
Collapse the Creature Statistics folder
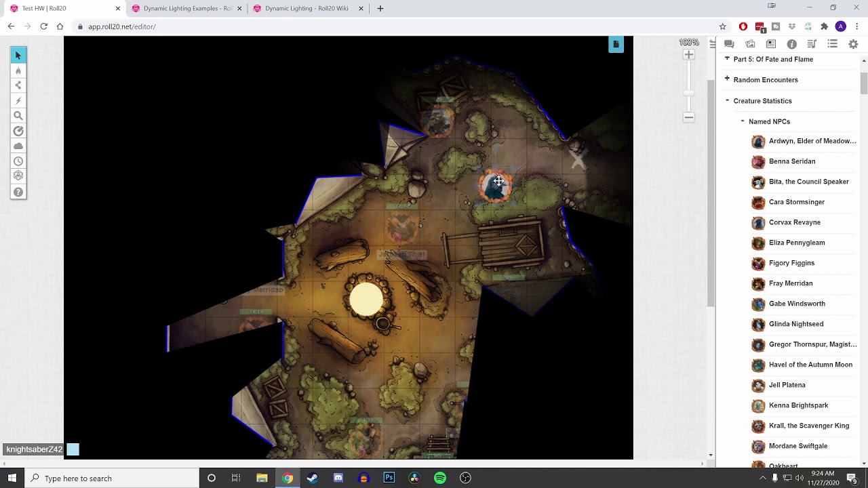[727, 100]
